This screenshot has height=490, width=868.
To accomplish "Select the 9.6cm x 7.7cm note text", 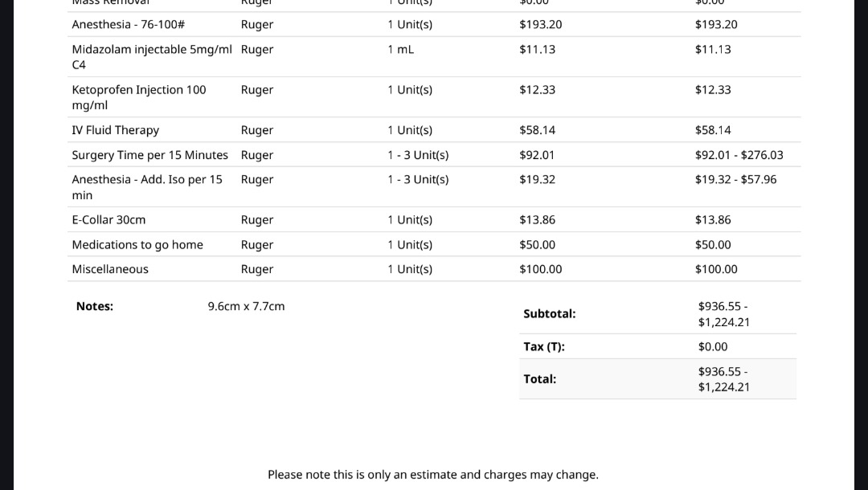I will [x=247, y=306].
